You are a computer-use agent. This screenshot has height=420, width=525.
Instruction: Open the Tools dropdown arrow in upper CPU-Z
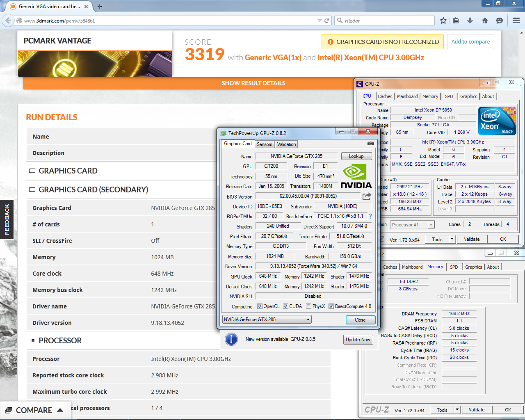(452, 239)
